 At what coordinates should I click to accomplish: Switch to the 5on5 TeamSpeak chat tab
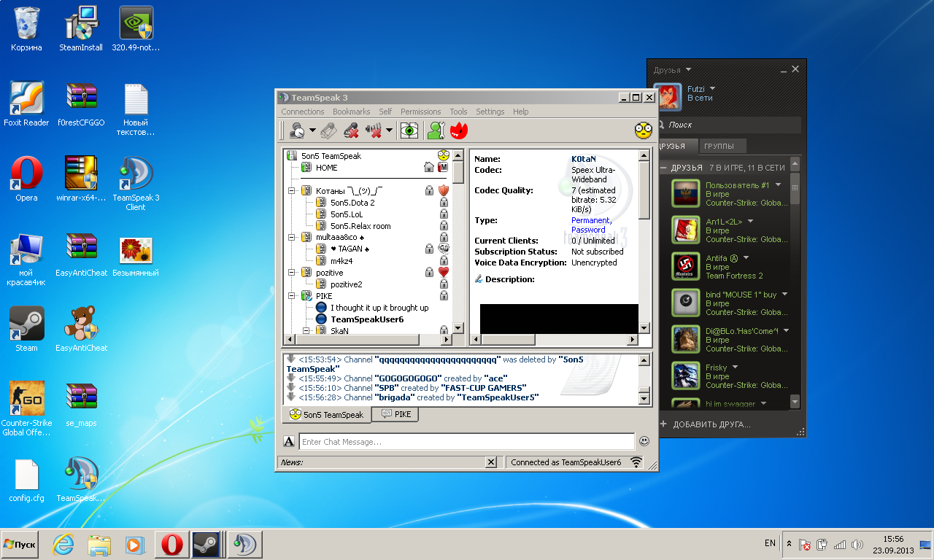[x=326, y=415]
